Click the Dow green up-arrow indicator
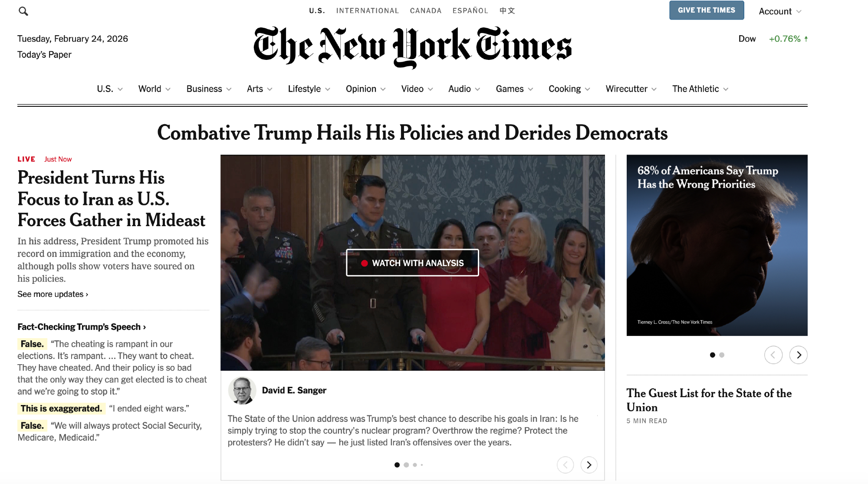The image size is (868, 484). click(806, 39)
